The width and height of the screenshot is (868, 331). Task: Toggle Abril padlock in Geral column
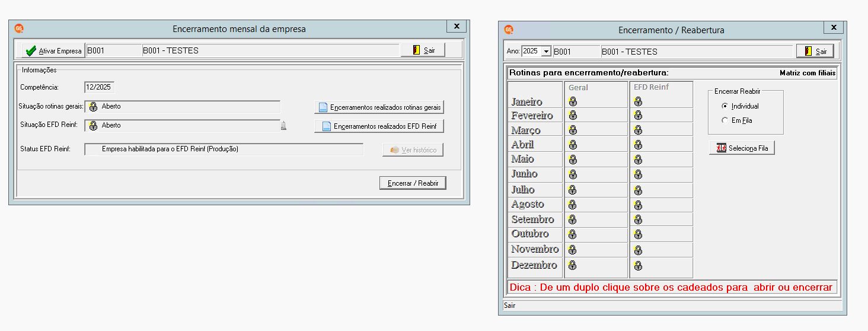pos(573,145)
